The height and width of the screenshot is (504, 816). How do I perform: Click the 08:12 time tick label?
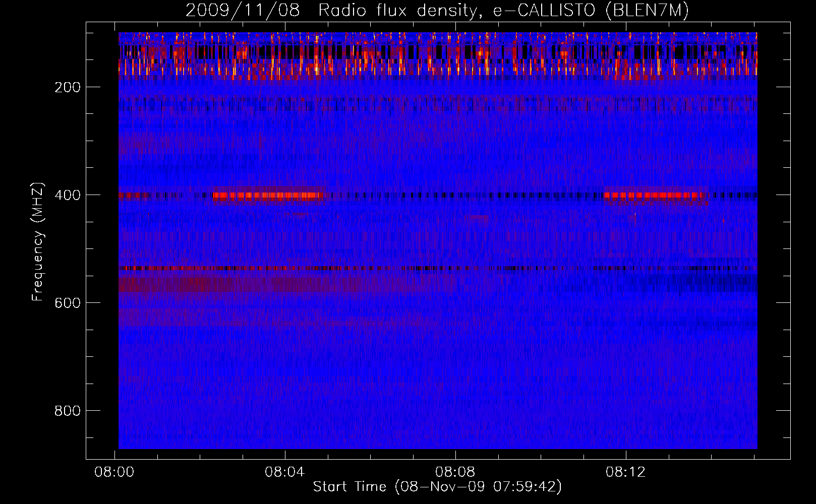[x=626, y=472]
